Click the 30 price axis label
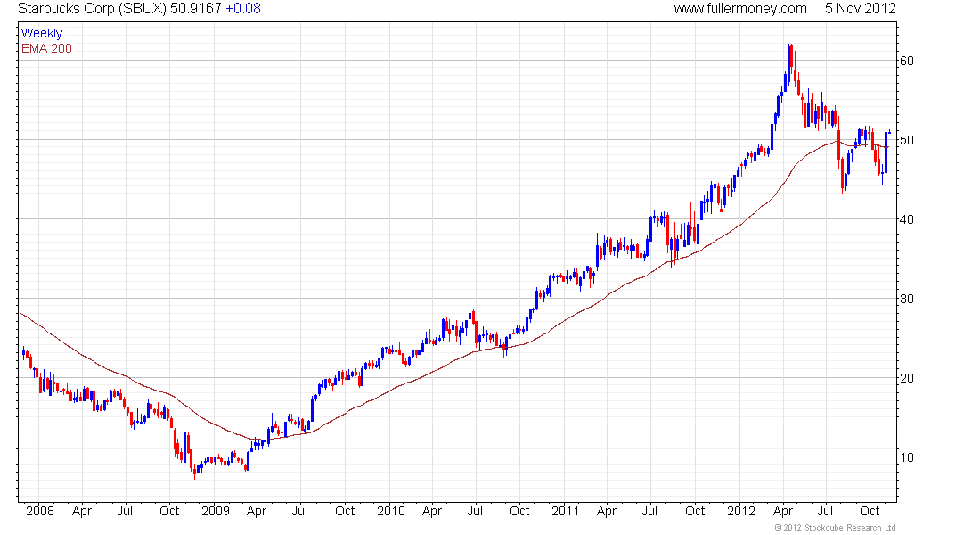The width and height of the screenshot is (980, 535). (x=906, y=299)
